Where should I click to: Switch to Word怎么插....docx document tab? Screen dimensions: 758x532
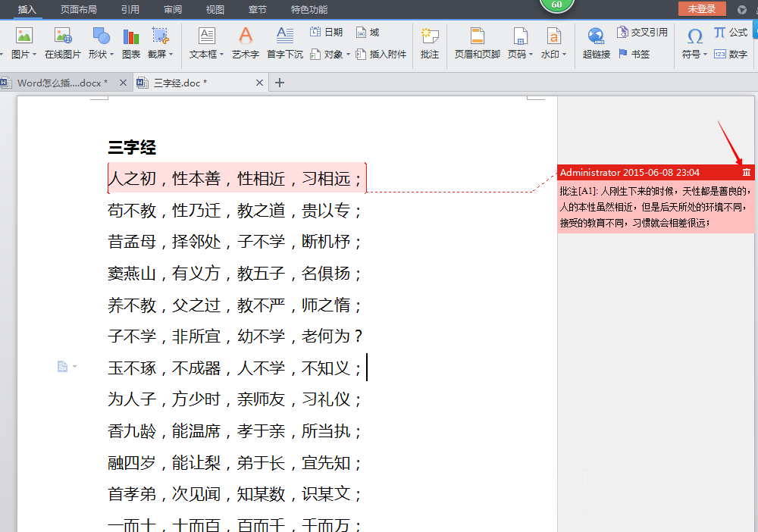pos(61,83)
